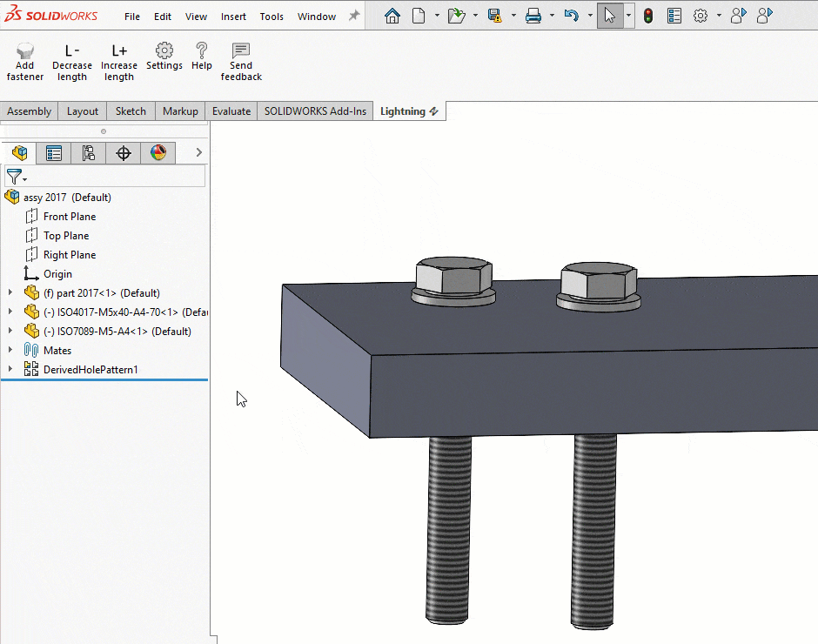
Task: Click the Add fastener tool
Action: (25, 62)
